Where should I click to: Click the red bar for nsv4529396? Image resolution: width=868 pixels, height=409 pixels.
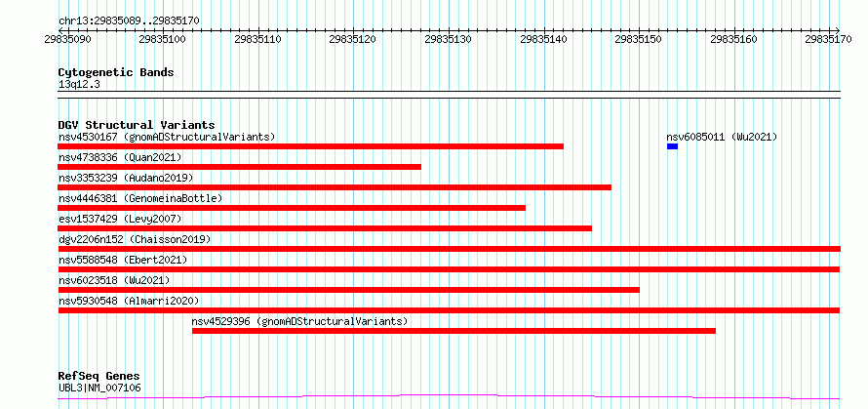(x=454, y=331)
